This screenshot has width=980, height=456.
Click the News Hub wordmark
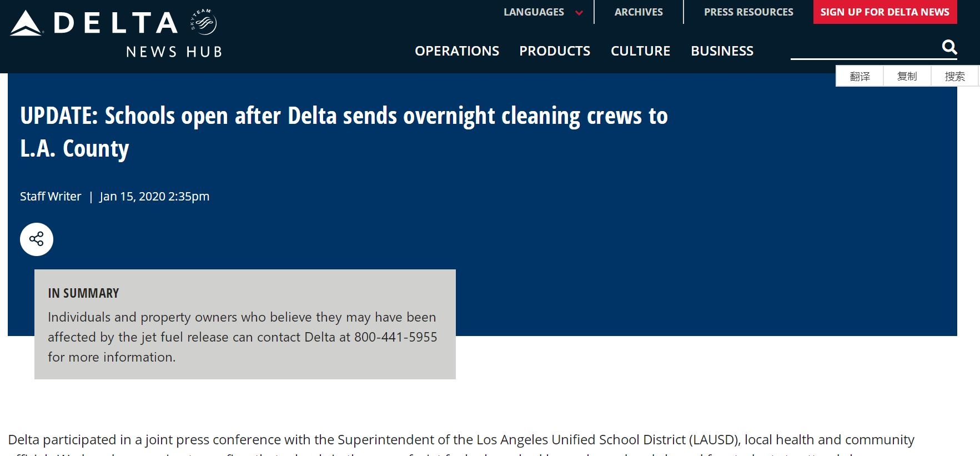point(174,52)
